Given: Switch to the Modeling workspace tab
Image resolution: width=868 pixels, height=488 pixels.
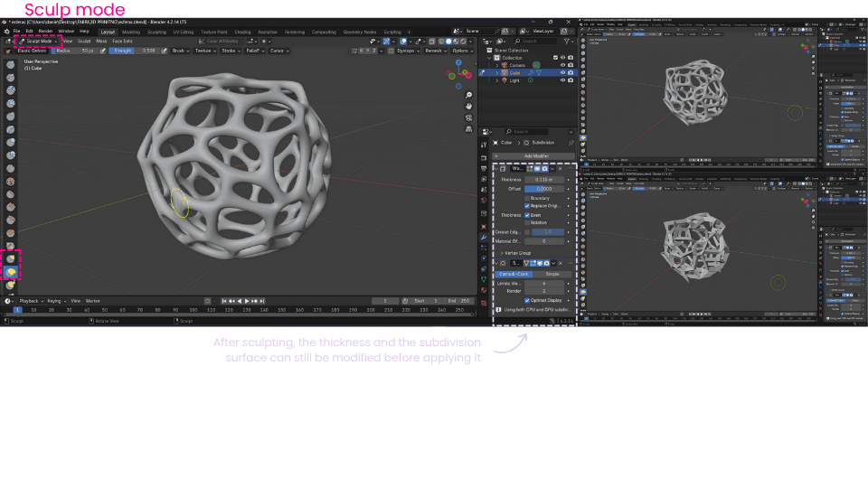Looking at the screenshot, I should (131, 32).
